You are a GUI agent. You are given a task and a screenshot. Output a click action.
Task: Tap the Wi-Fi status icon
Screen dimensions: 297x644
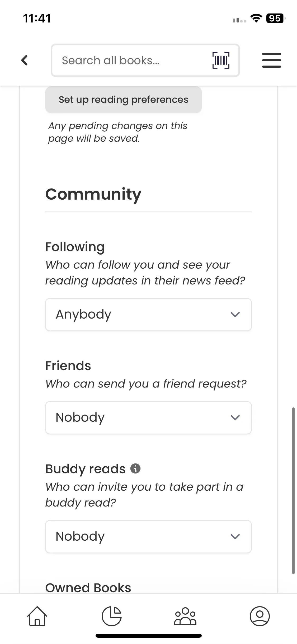[x=256, y=18]
